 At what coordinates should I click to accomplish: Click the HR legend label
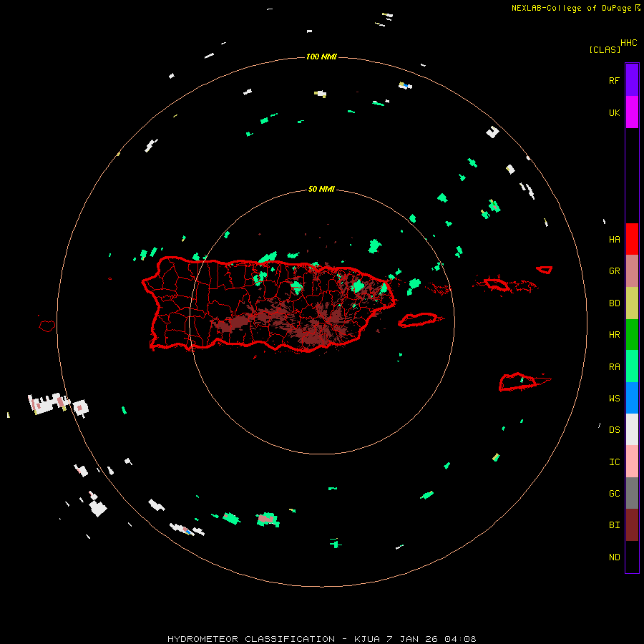tap(614, 335)
